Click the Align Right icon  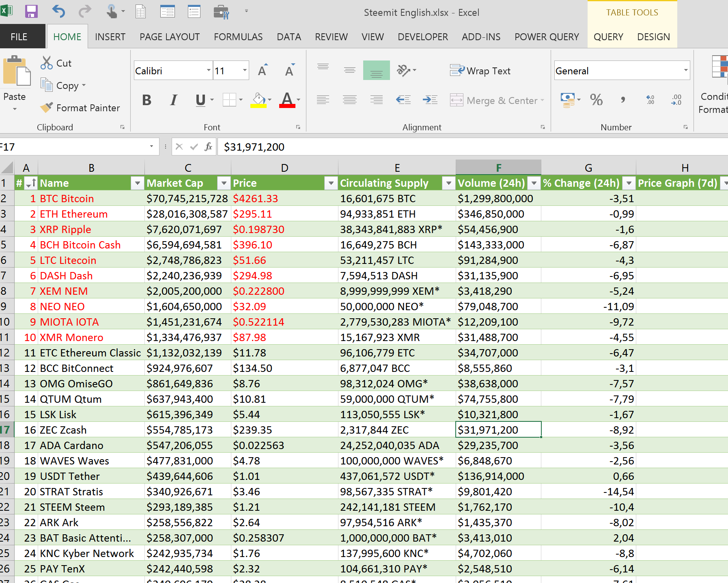pos(377,100)
